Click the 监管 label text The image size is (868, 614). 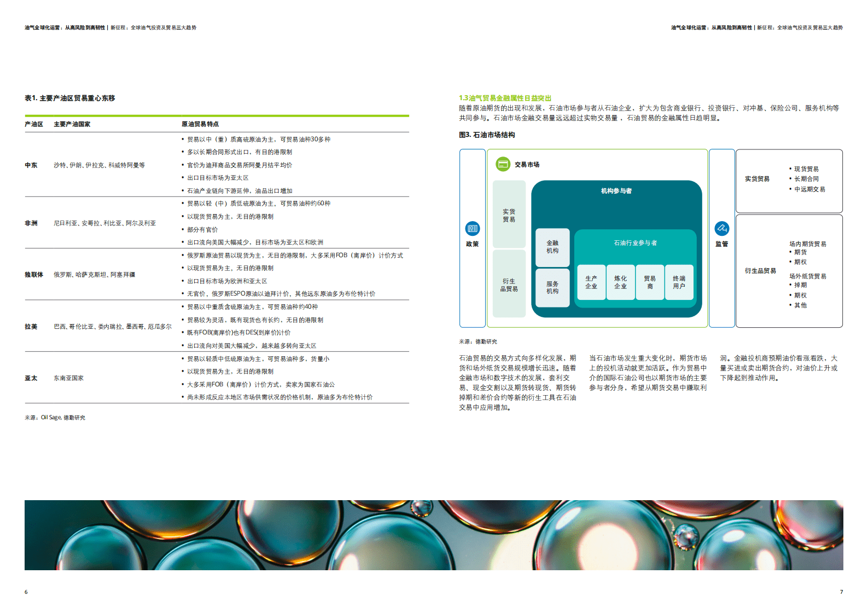[x=721, y=244]
